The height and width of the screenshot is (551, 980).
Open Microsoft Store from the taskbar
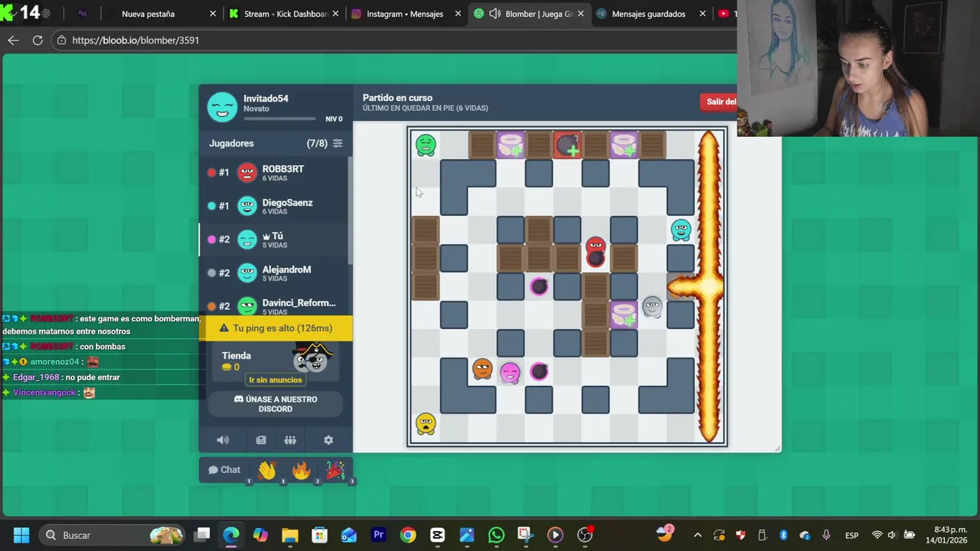[x=319, y=535]
